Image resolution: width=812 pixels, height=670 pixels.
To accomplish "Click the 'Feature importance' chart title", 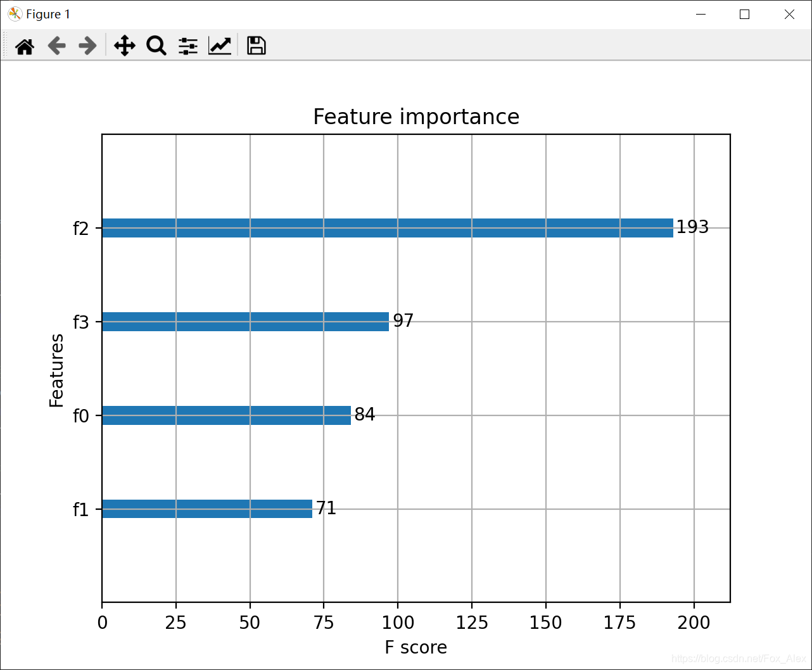I will click(x=416, y=117).
